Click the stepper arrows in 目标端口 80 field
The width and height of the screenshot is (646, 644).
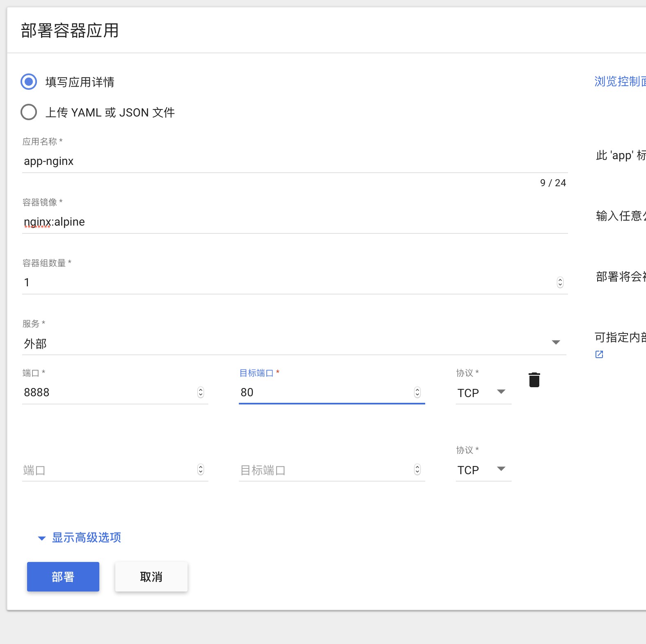pos(417,393)
